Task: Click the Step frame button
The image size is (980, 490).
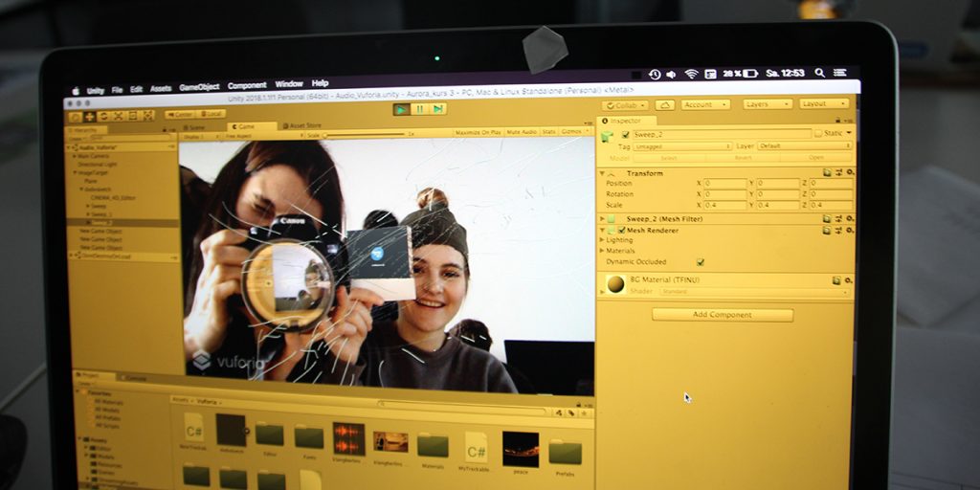Action: pyautogui.click(x=438, y=109)
